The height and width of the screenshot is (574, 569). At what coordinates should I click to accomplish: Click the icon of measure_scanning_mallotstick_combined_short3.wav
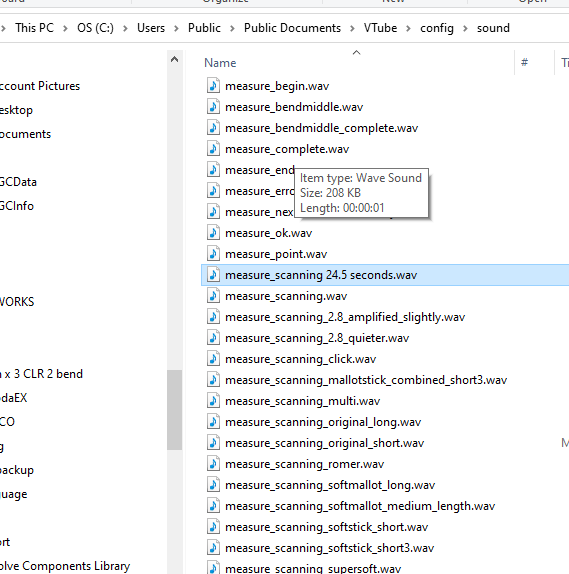pyautogui.click(x=213, y=380)
